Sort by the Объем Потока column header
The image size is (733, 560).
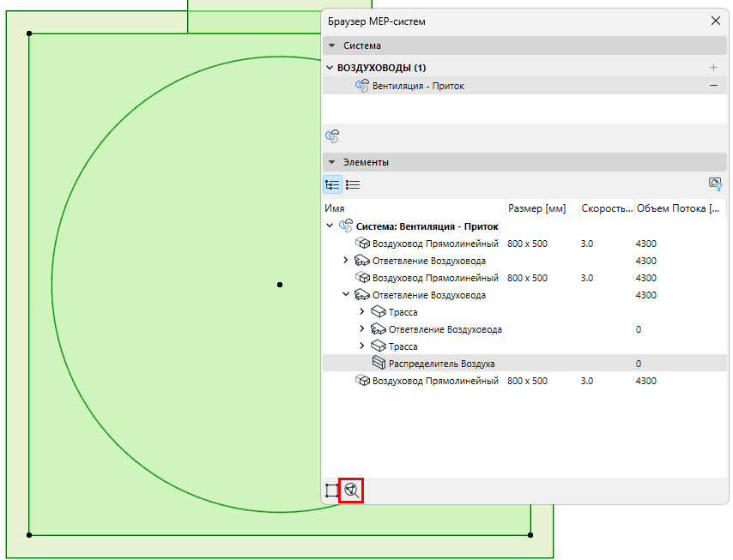(680, 208)
